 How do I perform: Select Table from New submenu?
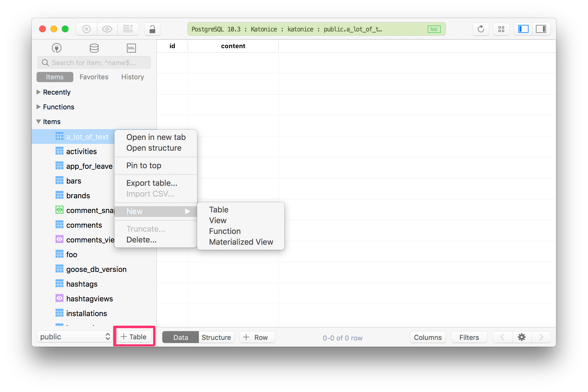(x=218, y=210)
